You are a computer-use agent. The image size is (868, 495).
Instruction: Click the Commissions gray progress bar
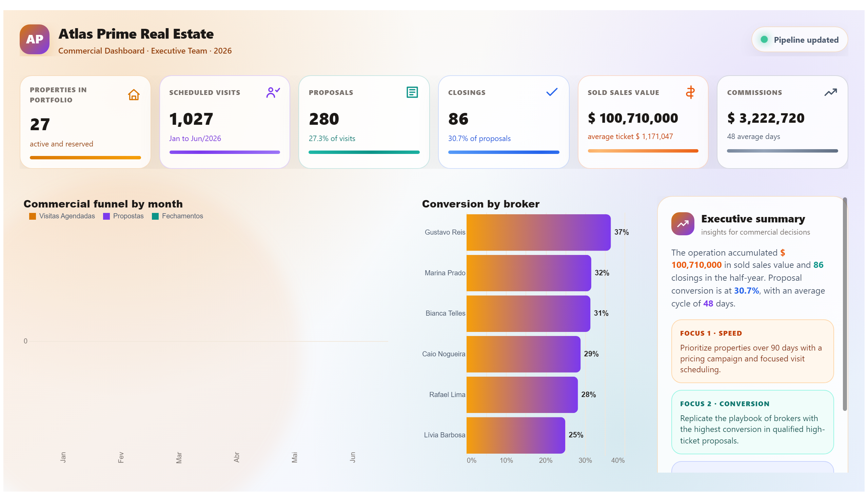pos(782,151)
